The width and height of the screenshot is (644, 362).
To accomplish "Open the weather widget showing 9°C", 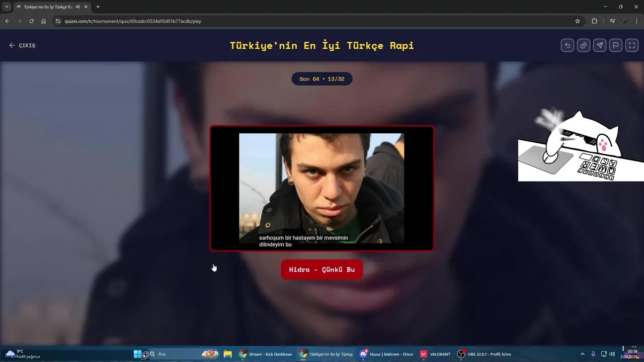I will (x=22, y=354).
